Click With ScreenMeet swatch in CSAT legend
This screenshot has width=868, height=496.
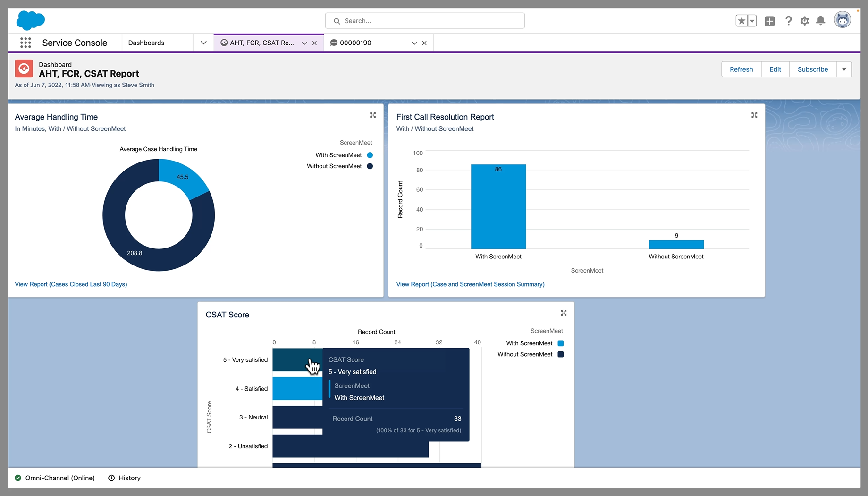[561, 343]
